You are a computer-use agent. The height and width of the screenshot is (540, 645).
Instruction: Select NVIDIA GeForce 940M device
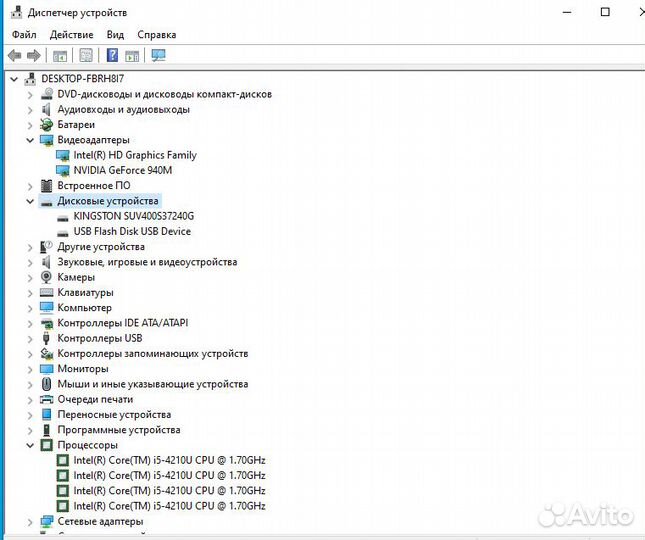coord(123,170)
